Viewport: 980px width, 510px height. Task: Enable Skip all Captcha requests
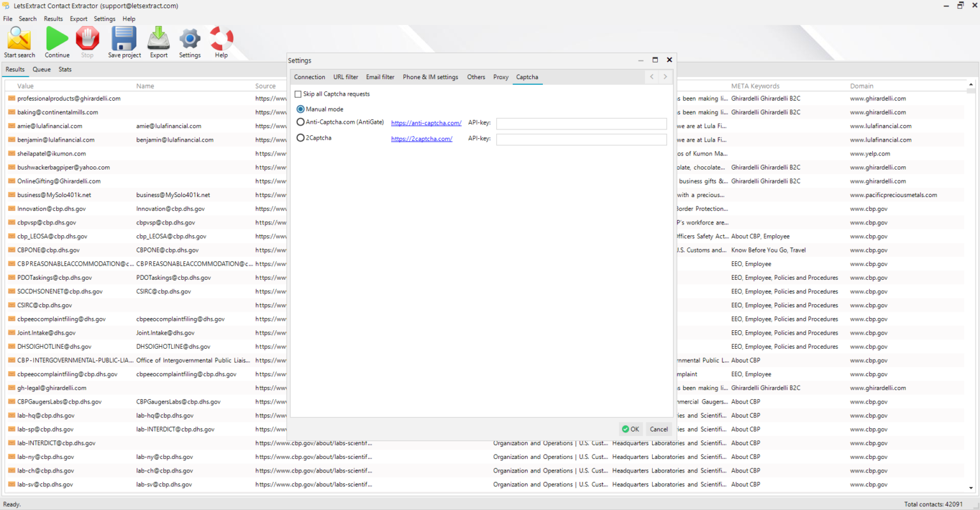[298, 94]
